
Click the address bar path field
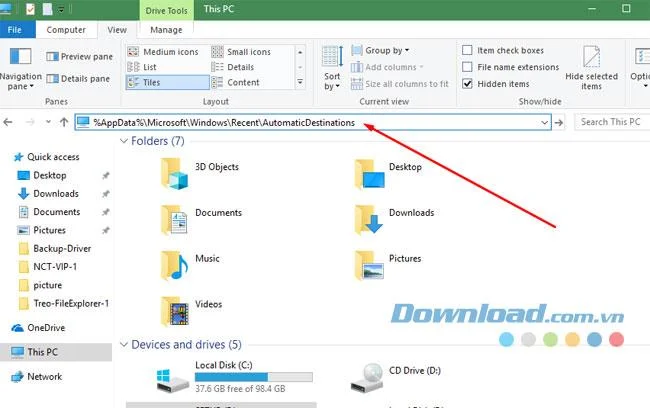pos(313,122)
